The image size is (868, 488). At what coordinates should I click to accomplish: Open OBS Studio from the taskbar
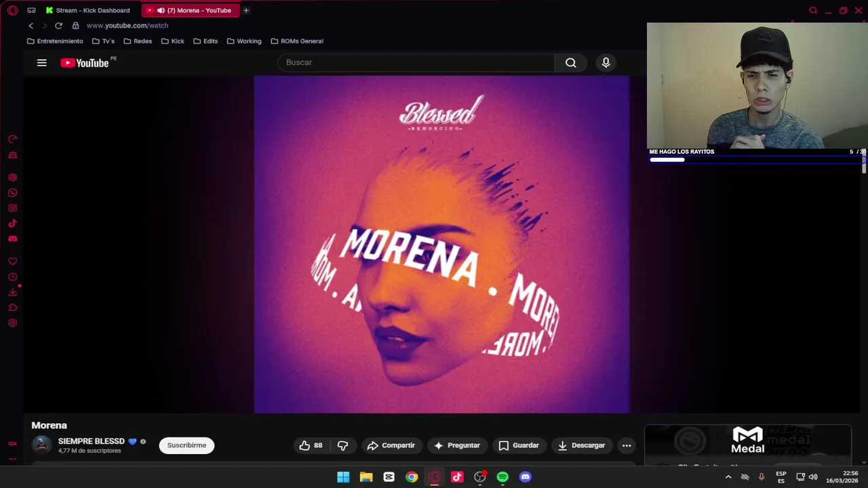coord(480,477)
